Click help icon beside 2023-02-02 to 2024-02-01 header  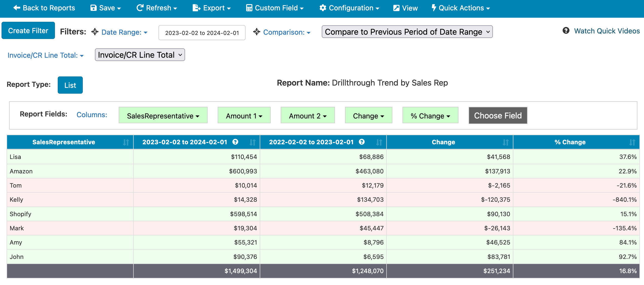(x=235, y=142)
